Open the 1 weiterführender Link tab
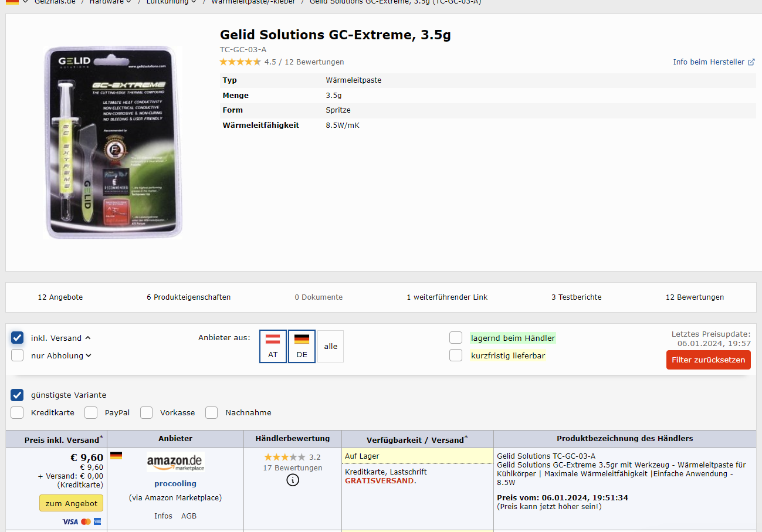The image size is (762, 532). tap(447, 297)
